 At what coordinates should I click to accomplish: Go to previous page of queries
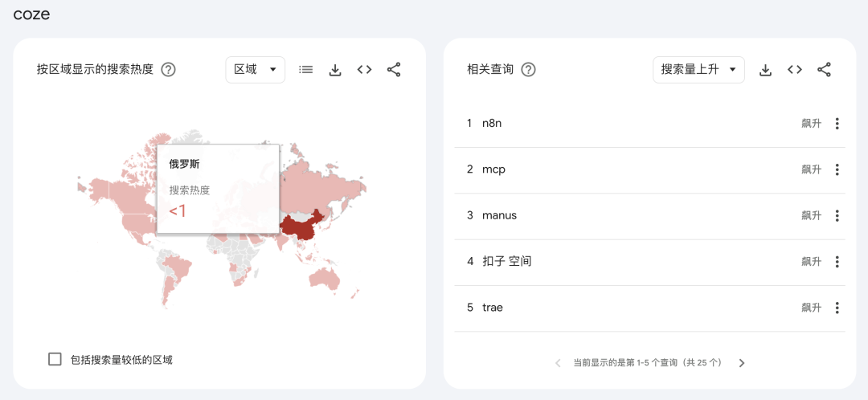tap(559, 363)
